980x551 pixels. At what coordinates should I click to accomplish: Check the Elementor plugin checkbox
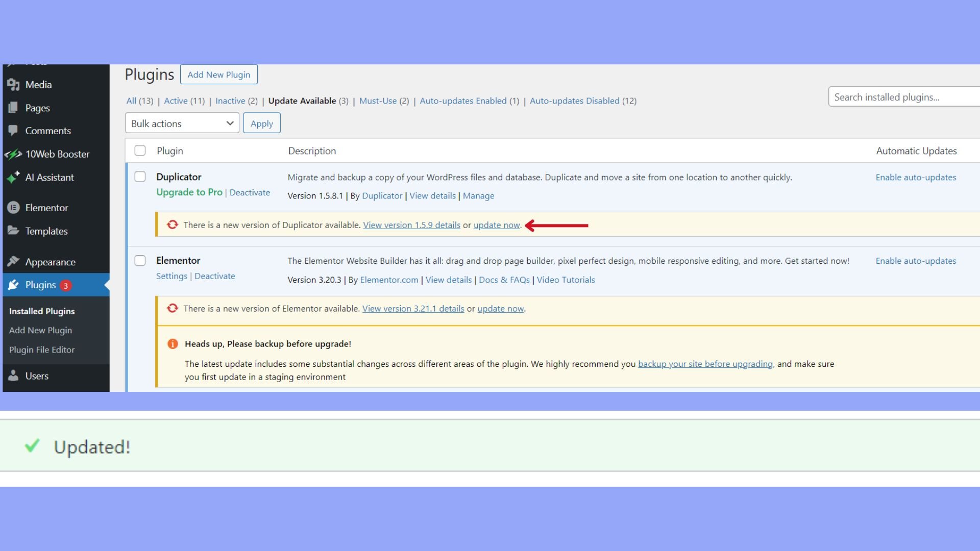click(140, 260)
